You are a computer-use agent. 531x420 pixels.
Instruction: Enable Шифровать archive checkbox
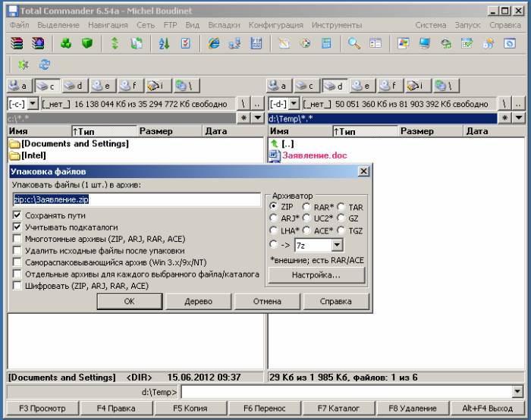[17, 286]
